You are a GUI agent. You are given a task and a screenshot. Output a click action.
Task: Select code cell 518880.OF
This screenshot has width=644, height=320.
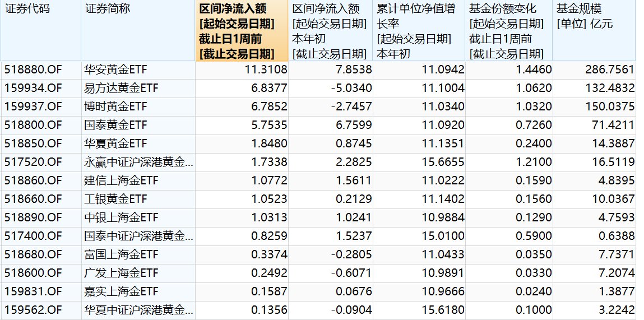coord(33,70)
